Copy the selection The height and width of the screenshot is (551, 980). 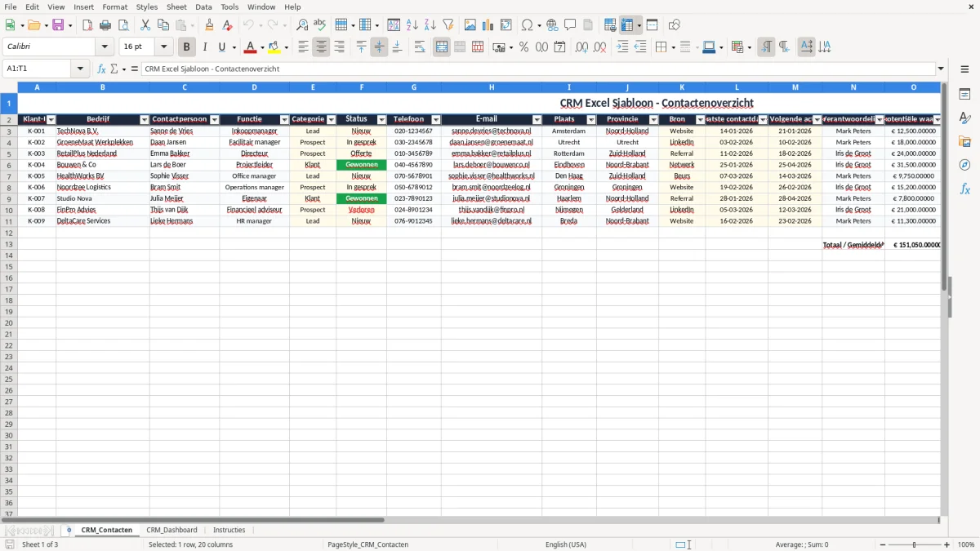click(163, 25)
